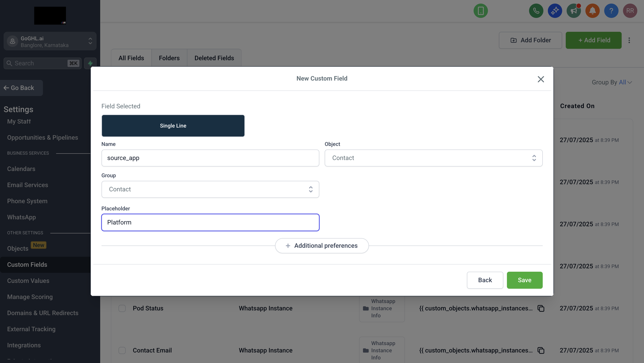Open help using the question mark icon
644x363 pixels.
click(611, 11)
